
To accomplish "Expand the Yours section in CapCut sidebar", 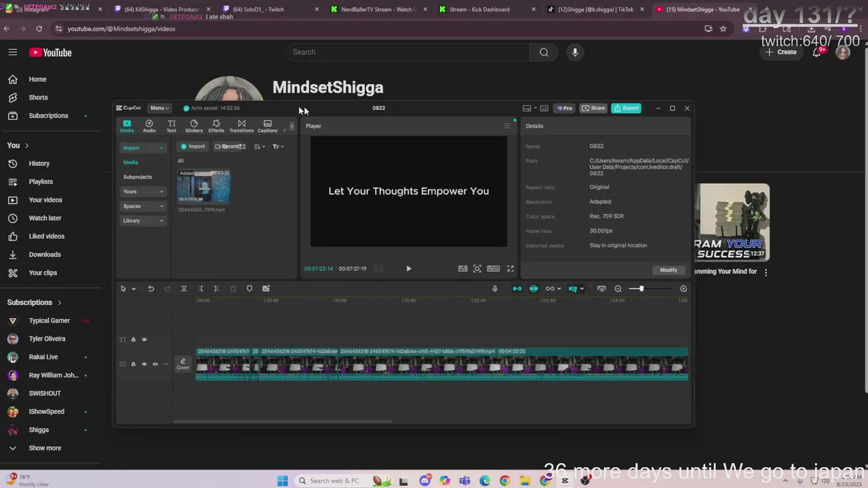I will [142, 191].
